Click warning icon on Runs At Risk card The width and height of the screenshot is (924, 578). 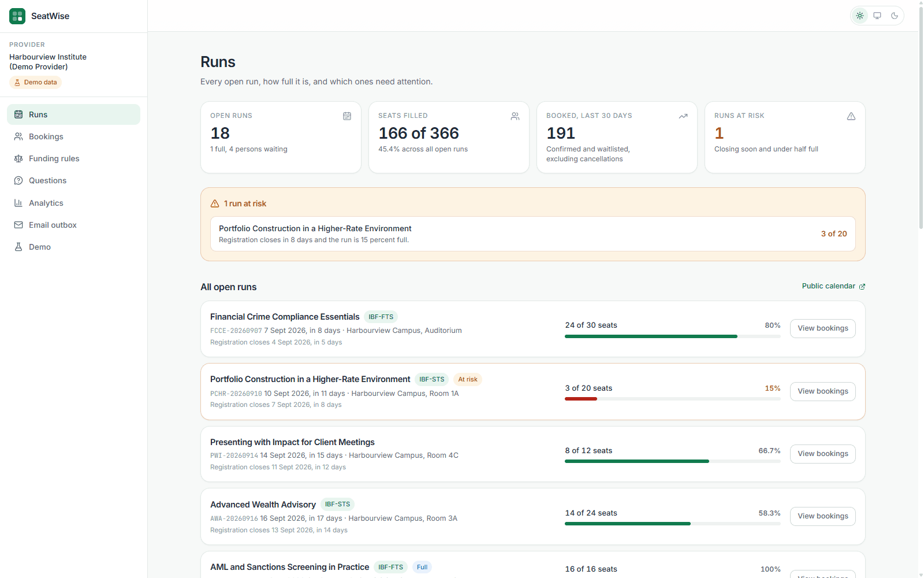click(851, 116)
